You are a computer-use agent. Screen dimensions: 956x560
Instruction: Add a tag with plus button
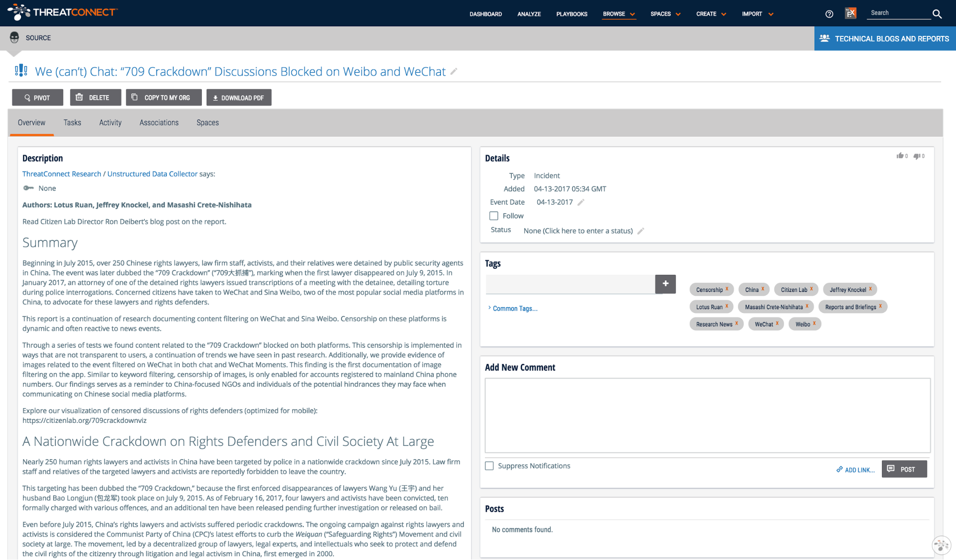tap(665, 284)
